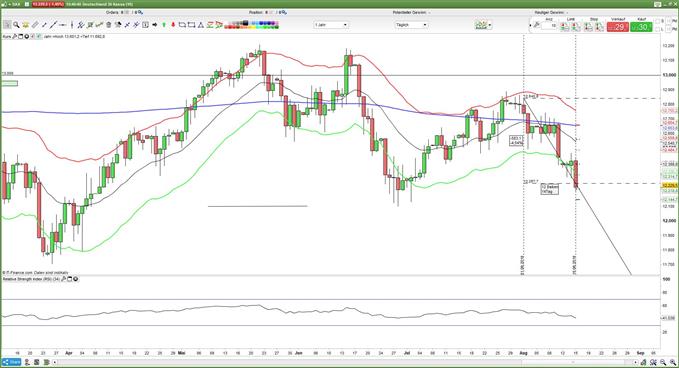Select the cursor pointer tool

7,25
